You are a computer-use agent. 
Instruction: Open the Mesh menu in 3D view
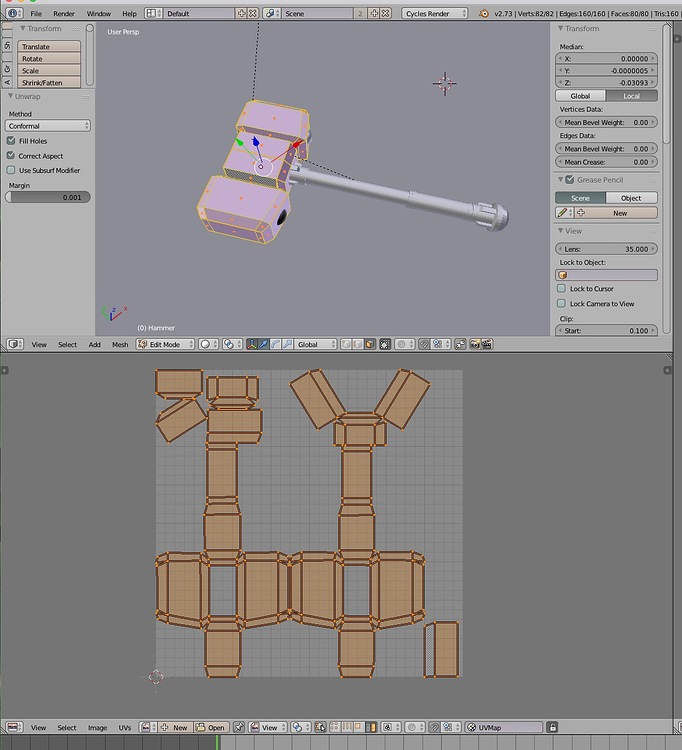click(x=120, y=344)
